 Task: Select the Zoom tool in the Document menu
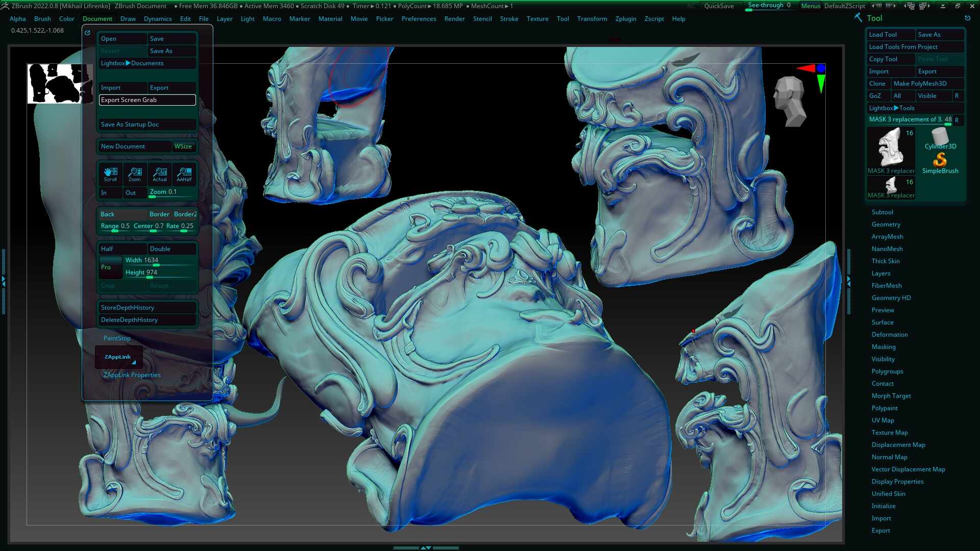tap(135, 174)
